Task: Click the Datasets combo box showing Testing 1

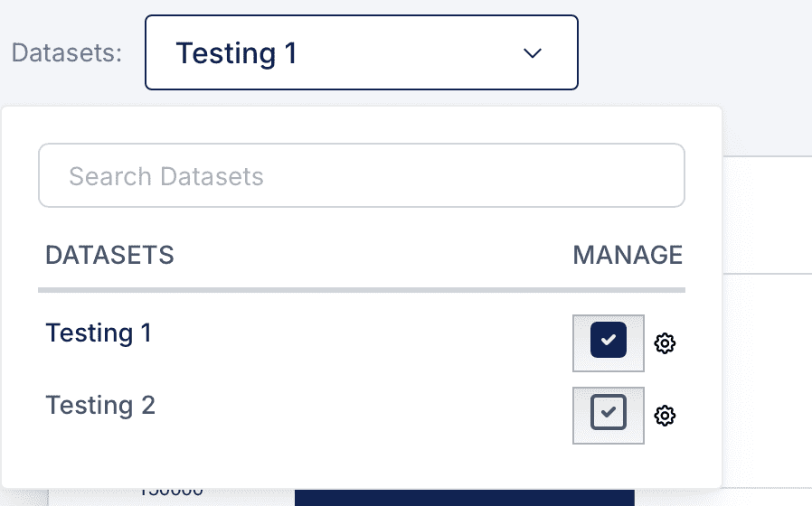Action: pyautogui.click(x=362, y=52)
